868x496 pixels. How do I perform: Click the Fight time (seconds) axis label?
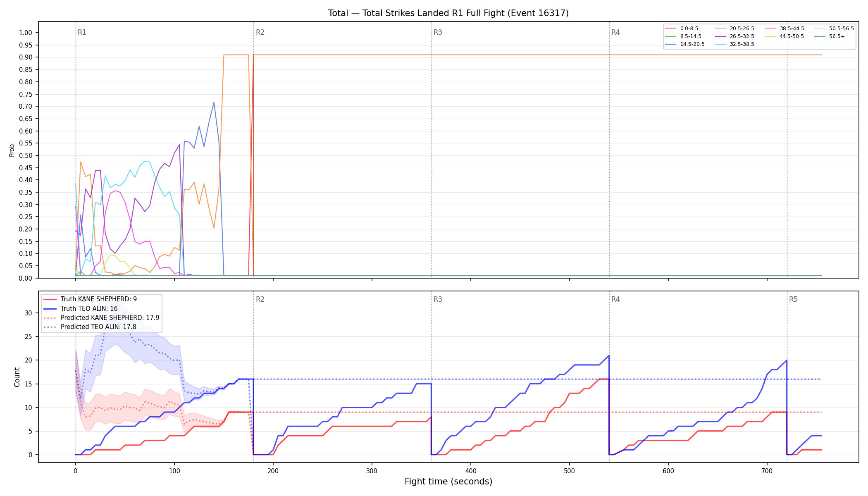pyautogui.click(x=448, y=482)
